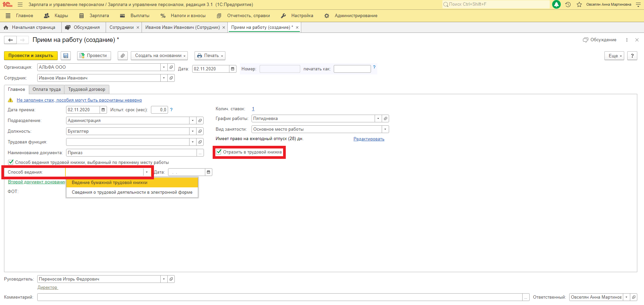
Task: Open the Трудовой договор tab
Action: point(87,89)
